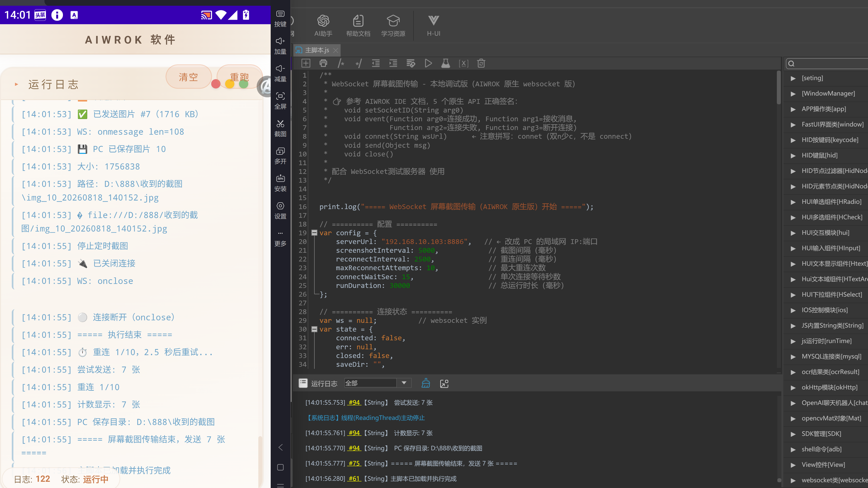The width and height of the screenshot is (868, 488).
Task: Click the #61 link in log
Action: [354, 479]
